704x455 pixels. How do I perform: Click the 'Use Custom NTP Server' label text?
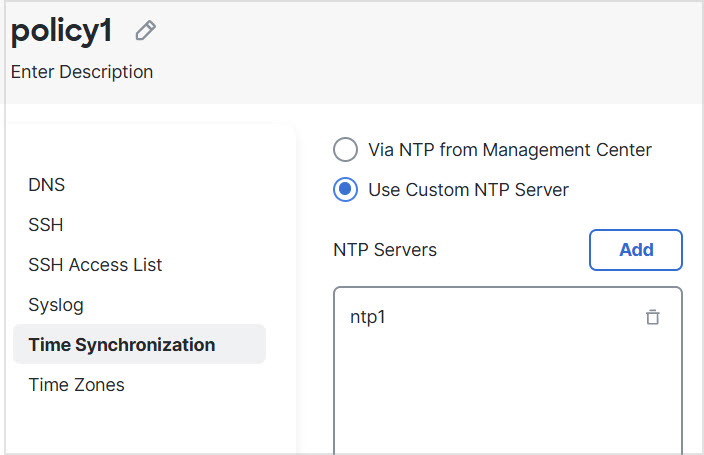click(x=468, y=189)
